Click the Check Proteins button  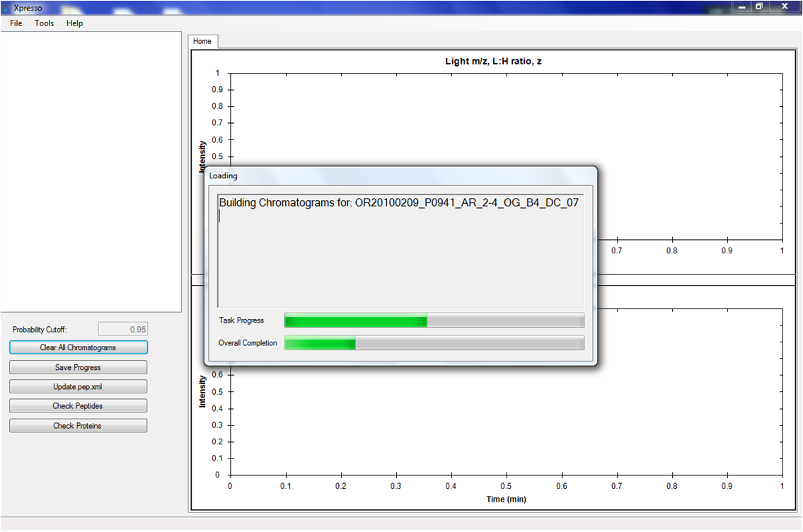point(78,426)
